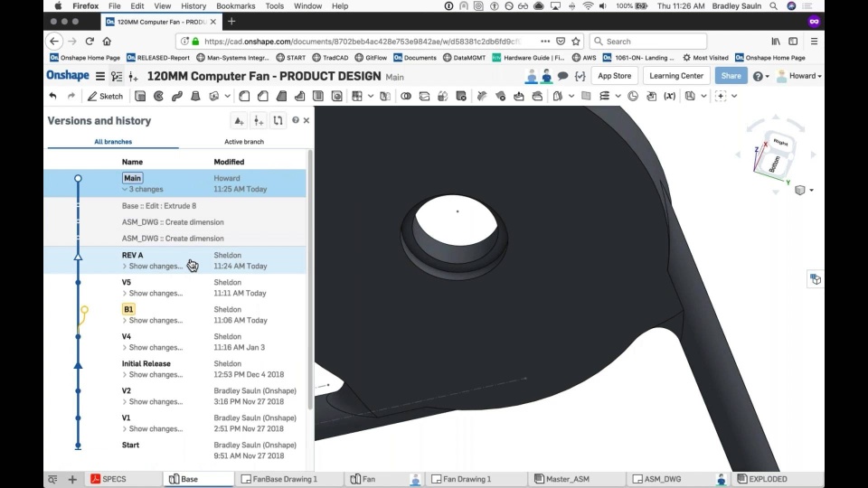Switch to the Active branch tab

click(x=244, y=142)
